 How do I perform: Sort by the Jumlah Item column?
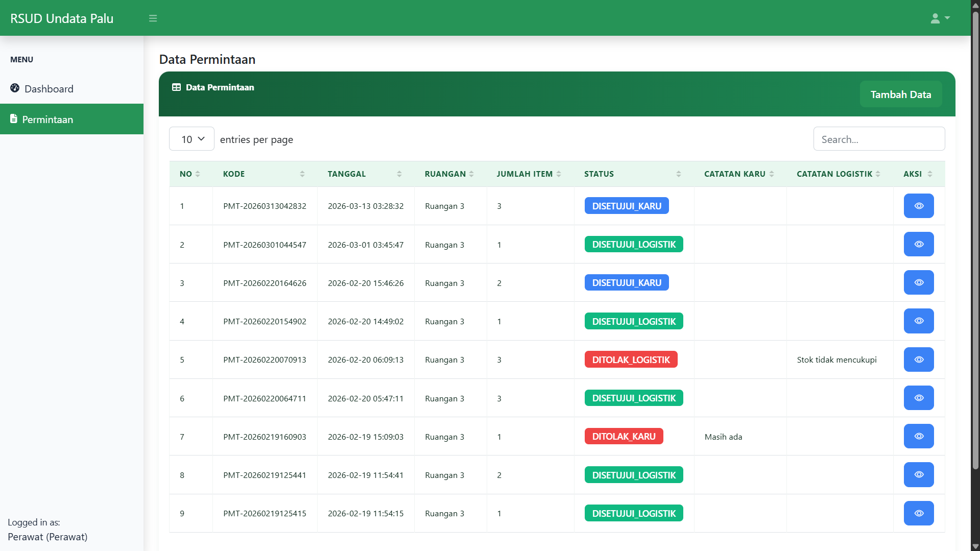pyautogui.click(x=529, y=174)
